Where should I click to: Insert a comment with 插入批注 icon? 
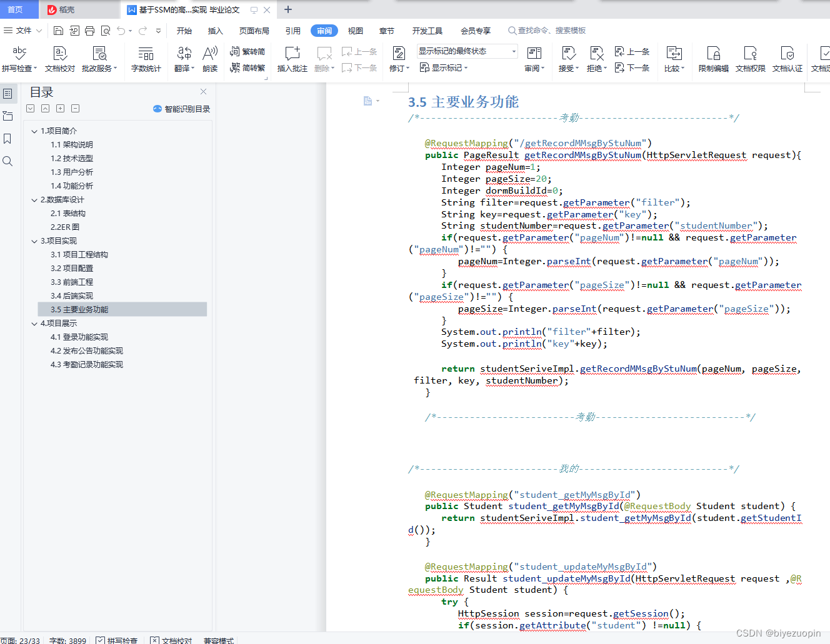292,54
